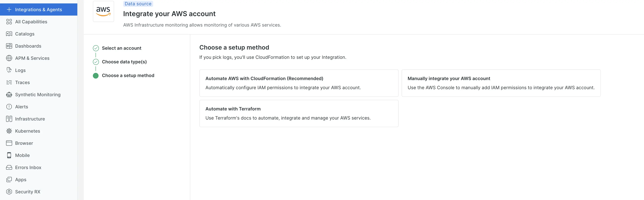Return to Choose data type(s) step
The width and height of the screenshot is (644, 200).
(x=124, y=62)
